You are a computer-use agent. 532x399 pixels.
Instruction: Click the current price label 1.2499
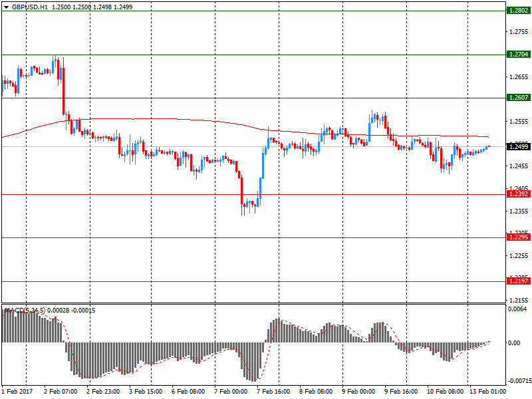(x=519, y=146)
